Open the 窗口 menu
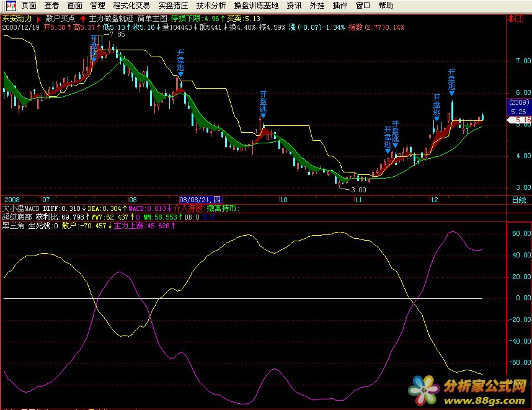This screenshot has width=532, height=410. (x=363, y=6)
